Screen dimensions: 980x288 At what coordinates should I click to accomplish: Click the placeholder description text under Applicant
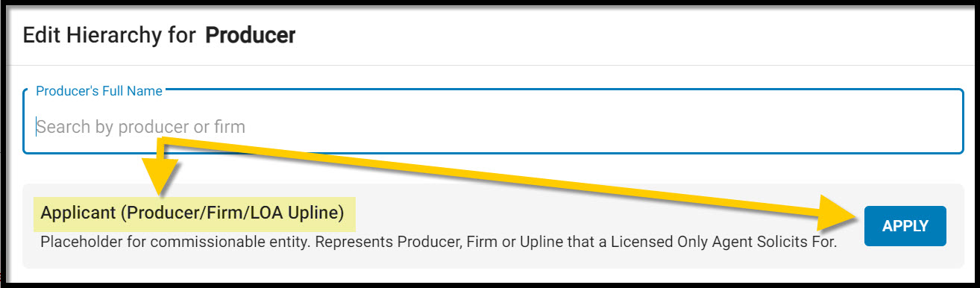[x=439, y=242]
